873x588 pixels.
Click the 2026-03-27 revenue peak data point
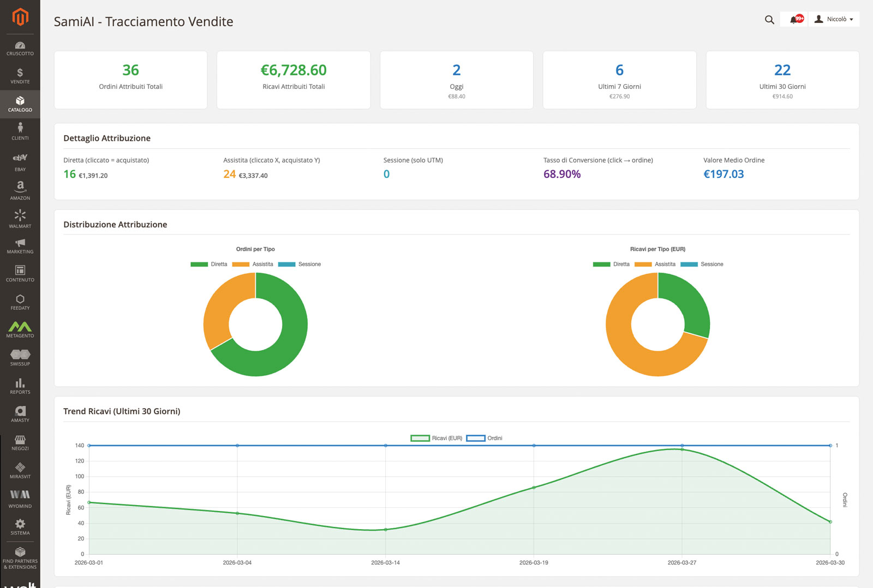click(x=682, y=449)
